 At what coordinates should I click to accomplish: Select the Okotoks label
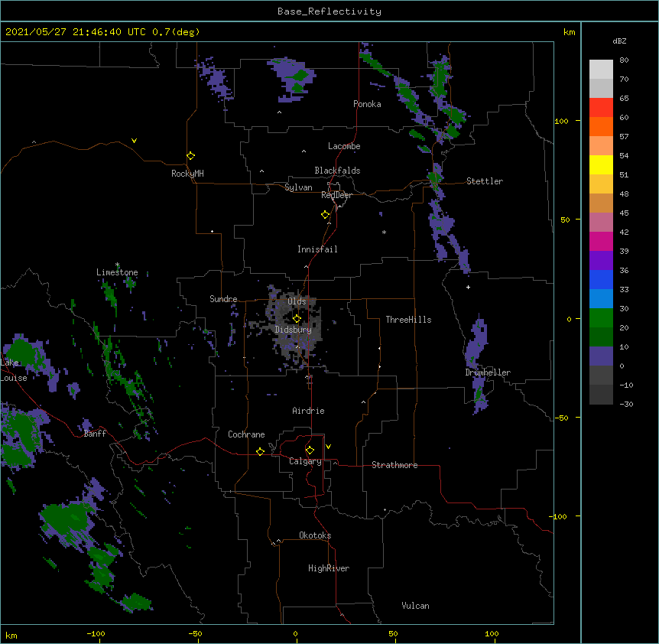(315, 535)
